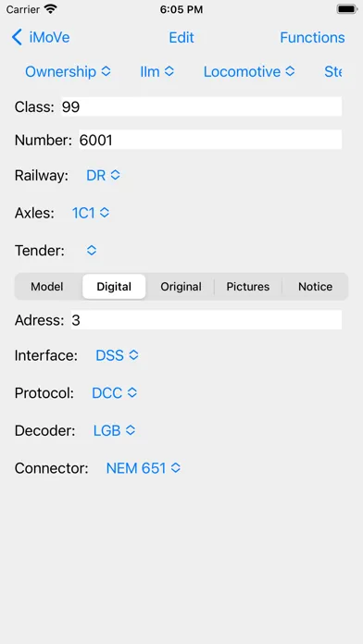Click the chevron icon next to NEM 651
The image size is (363, 644).
coord(176,468)
